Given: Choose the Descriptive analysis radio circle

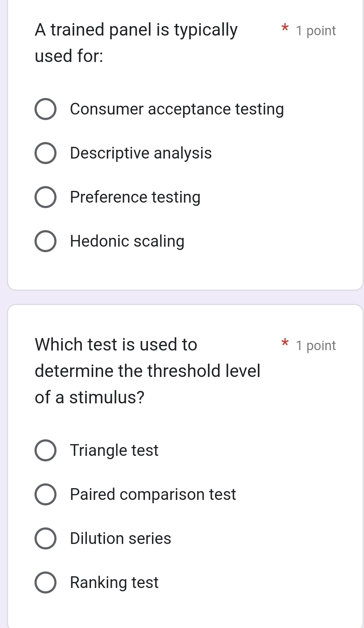Looking at the screenshot, I should pos(45,153).
